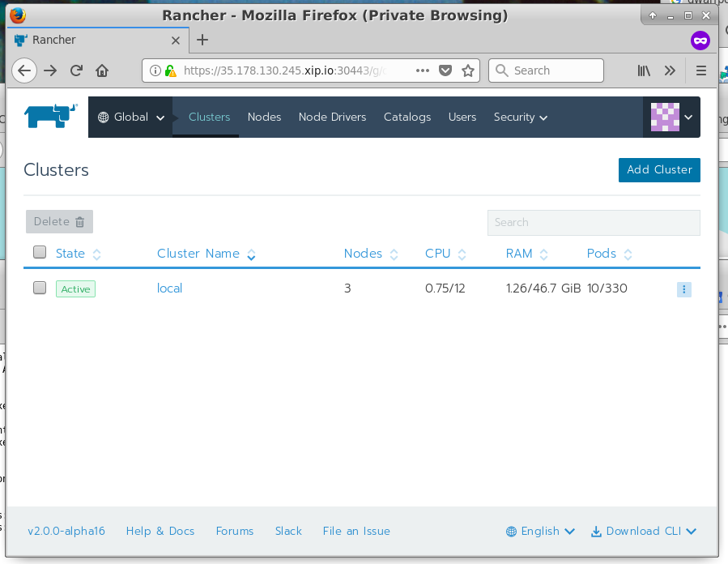Viewport: 728px width, 564px height.
Task: Click the user avatar image
Action: coord(665,117)
